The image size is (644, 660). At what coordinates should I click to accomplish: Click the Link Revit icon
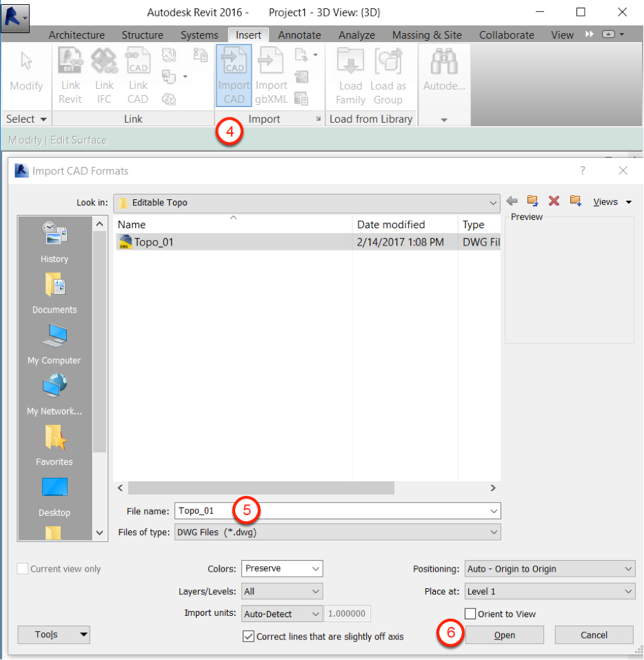tap(70, 61)
